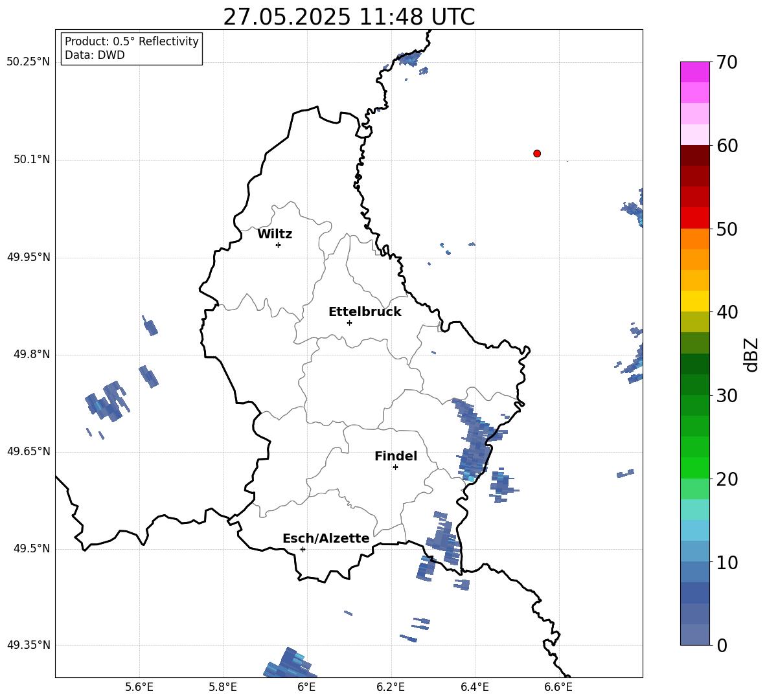This screenshot has width=767, height=700.
Task: Click the 6.6°E longitude label
Action: click(558, 687)
